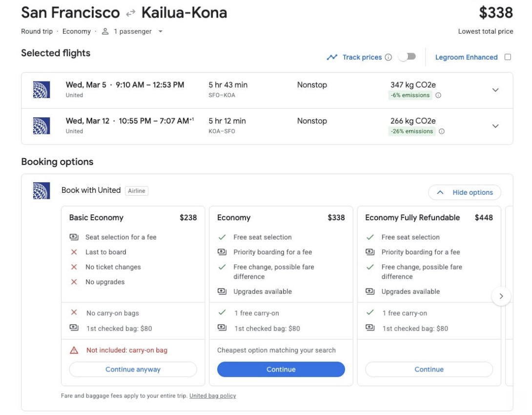This screenshot has width=532, height=415.
Task: Click the United logo beside Book with United
Action: pos(41,190)
